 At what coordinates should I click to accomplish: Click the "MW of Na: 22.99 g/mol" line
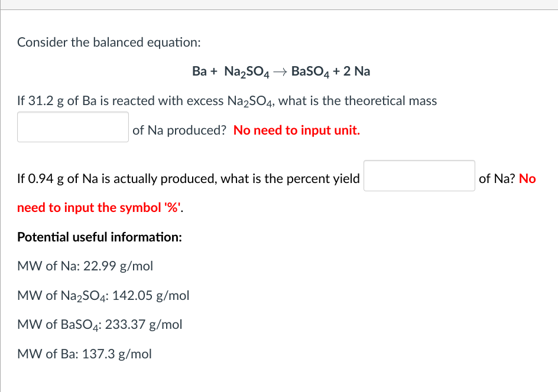coord(85,266)
